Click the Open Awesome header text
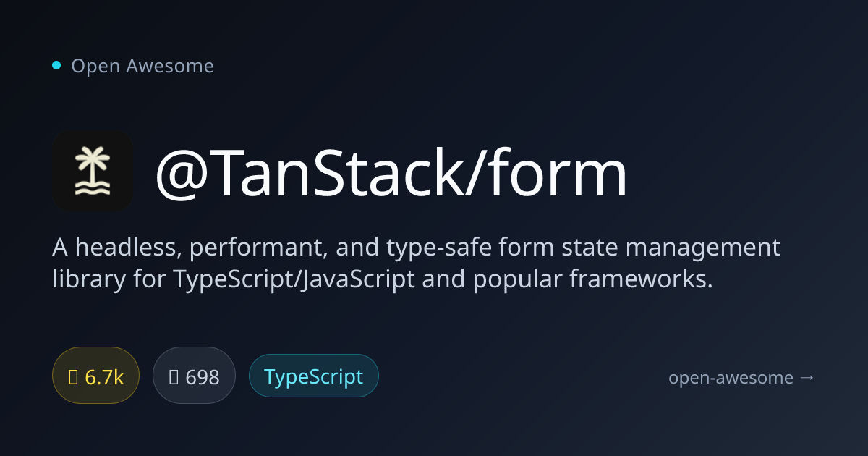The width and height of the screenshot is (868, 456). pyautogui.click(x=142, y=66)
